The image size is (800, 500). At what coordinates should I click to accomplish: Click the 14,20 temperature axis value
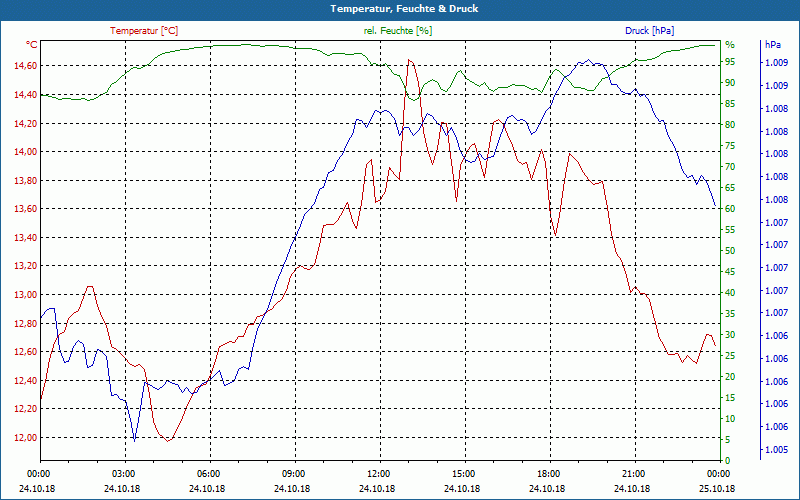coord(25,123)
